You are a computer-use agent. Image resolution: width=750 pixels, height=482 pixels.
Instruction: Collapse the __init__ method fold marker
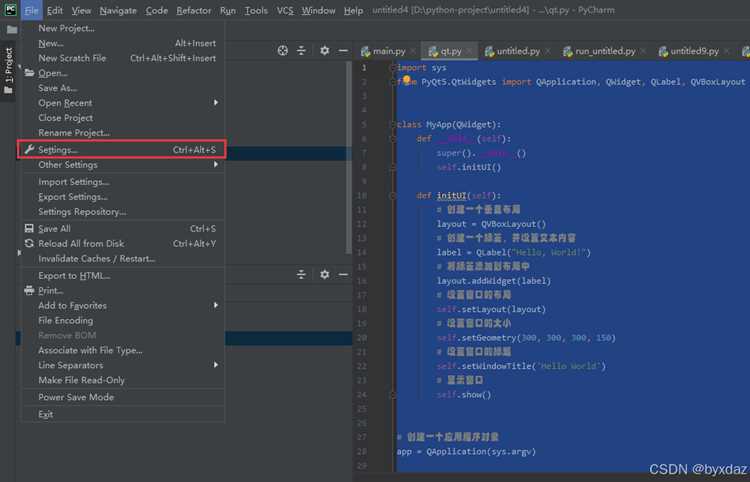coord(393,139)
